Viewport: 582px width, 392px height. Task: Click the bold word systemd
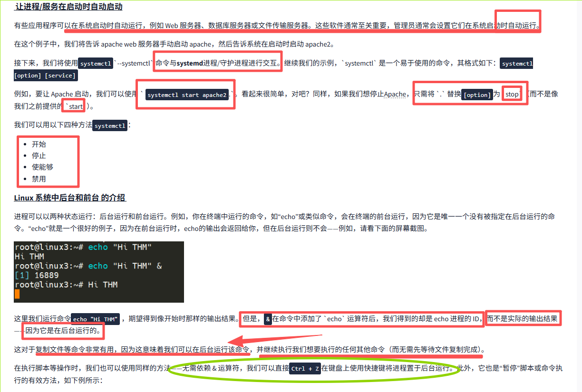(x=190, y=63)
